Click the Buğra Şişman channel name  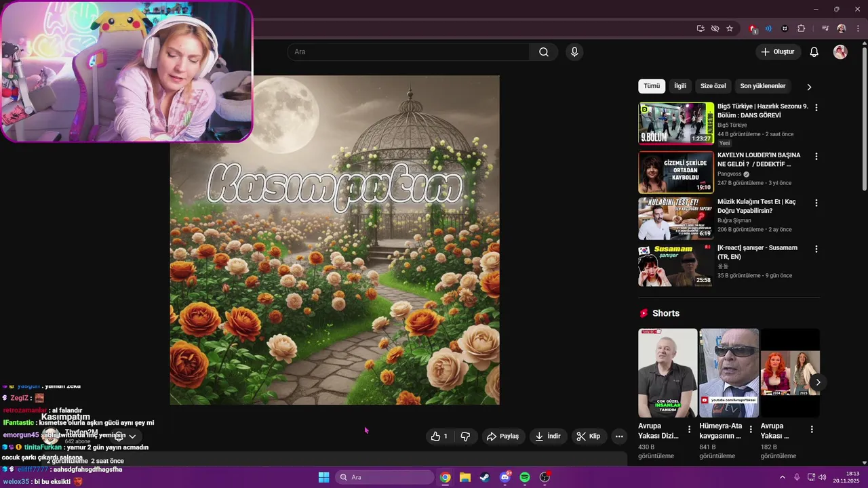[x=734, y=220]
